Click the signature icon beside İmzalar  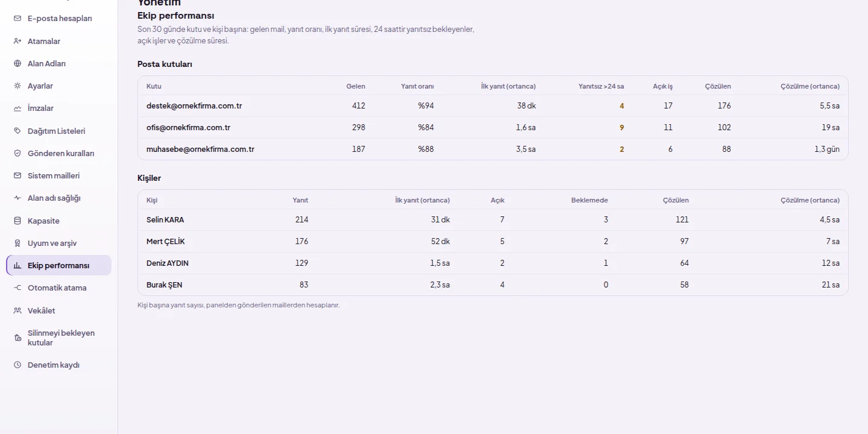pyautogui.click(x=17, y=108)
